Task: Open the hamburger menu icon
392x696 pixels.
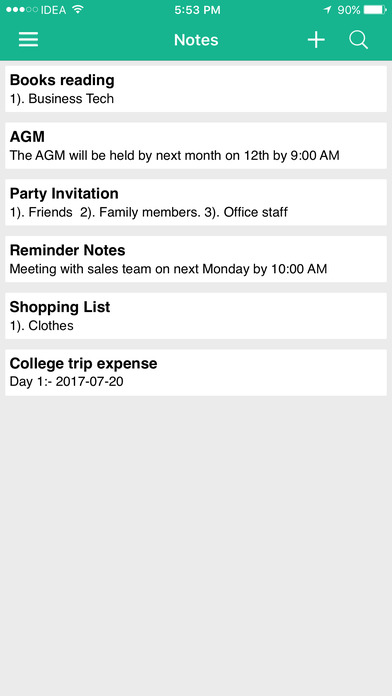Action: pyautogui.click(x=28, y=40)
